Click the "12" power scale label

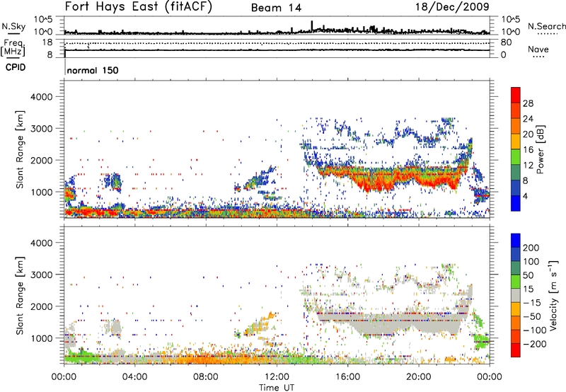coord(528,166)
